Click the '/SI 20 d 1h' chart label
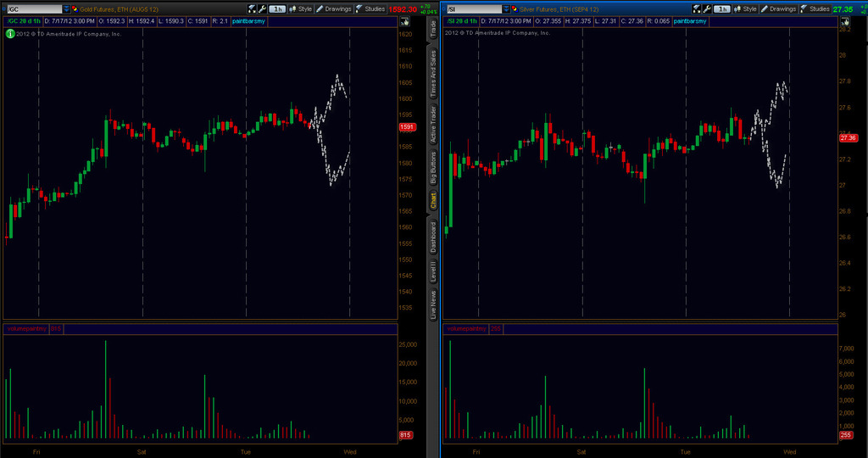The height and width of the screenshot is (458, 868). [461, 21]
